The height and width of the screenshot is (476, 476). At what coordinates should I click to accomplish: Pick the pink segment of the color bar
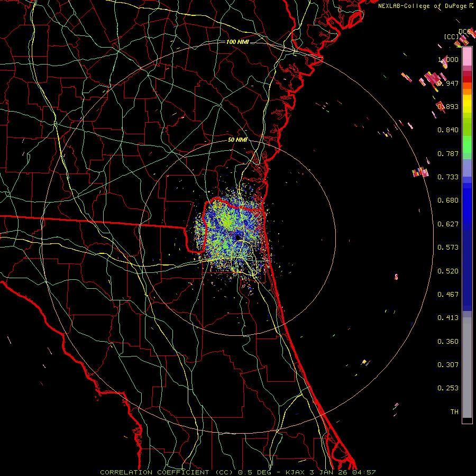[x=467, y=57]
